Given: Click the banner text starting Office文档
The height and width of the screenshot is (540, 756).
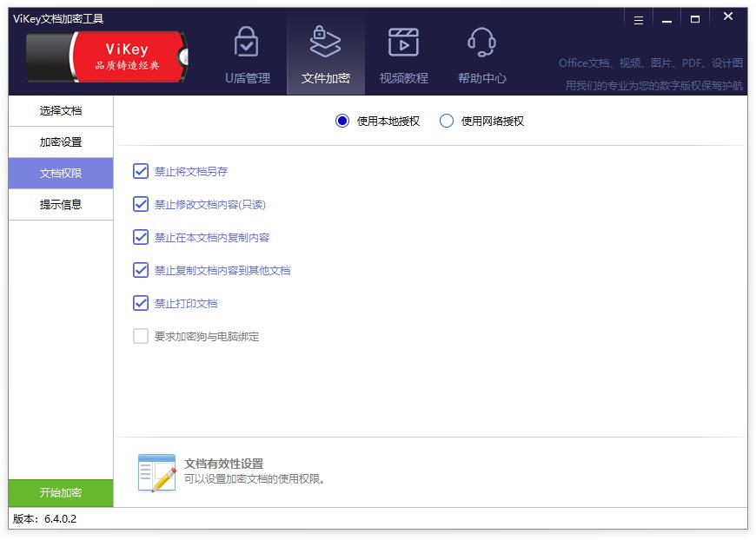Looking at the screenshot, I should 650,63.
